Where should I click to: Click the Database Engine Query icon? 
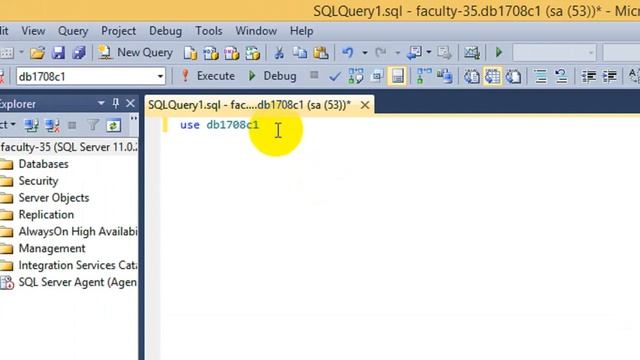tap(190, 53)
